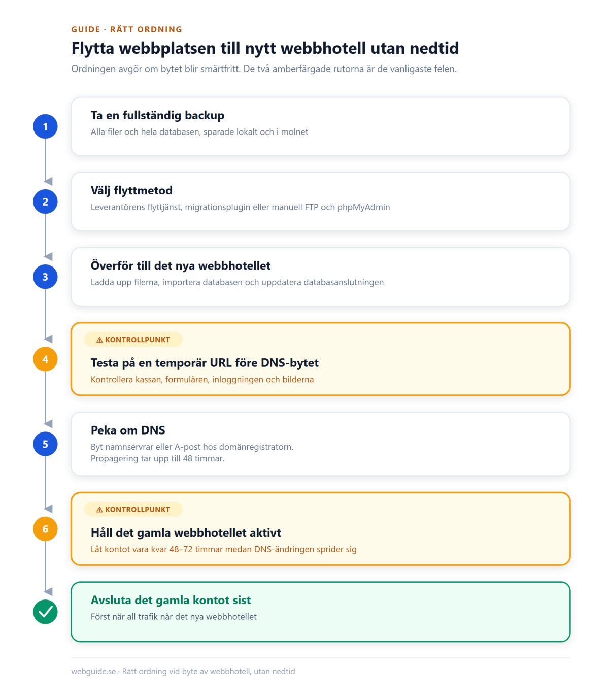
Task: Click the KONTROLLPUNKT badge above Håll det gamla webbhotellet
Action: coord(133,509)
